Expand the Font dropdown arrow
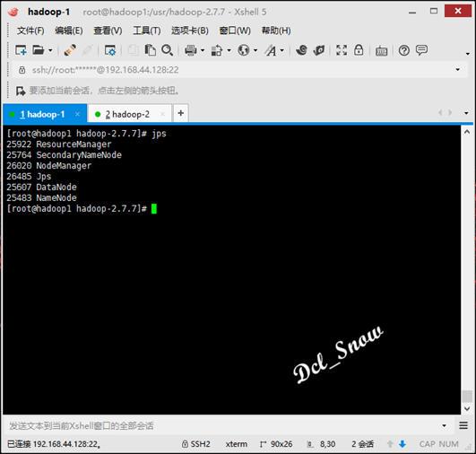The height and width of the screenshot is (454, 476). point(282,50)
